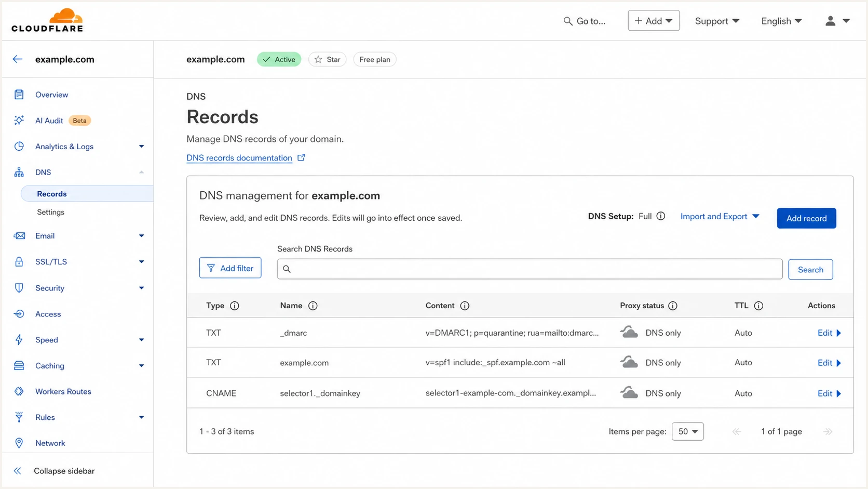Click the external link icon after documentation link
This screenshot has height=489, width=868.
point(301,157)
